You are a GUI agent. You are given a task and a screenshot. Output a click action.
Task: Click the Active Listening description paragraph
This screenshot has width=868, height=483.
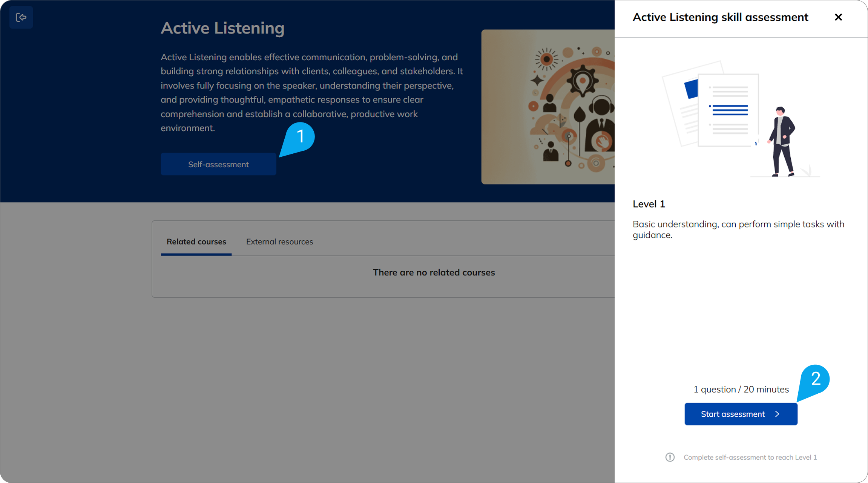311,93
